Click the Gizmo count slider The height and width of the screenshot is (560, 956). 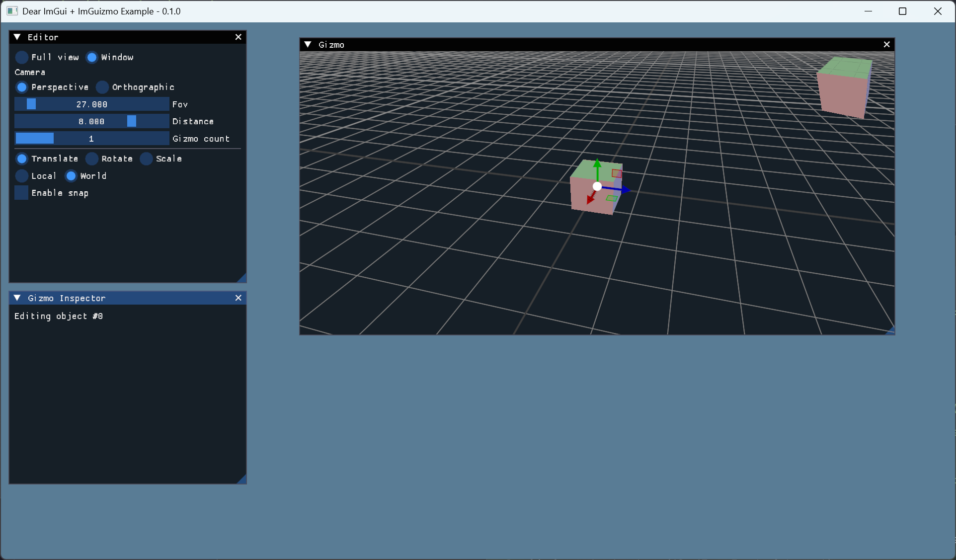pyautogui.click(x=92, y=139)
